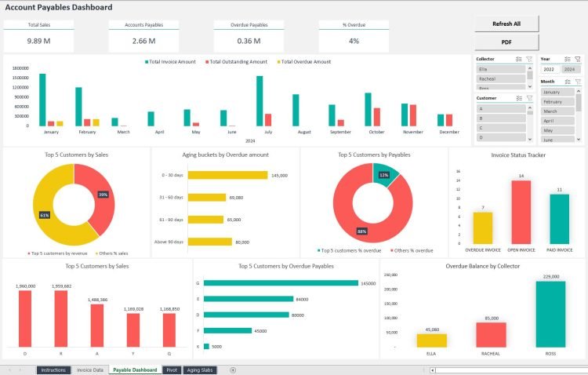The image size is (588, 375).
Task: Switch to the Invoice Data sheet tab
Action: 89,370
